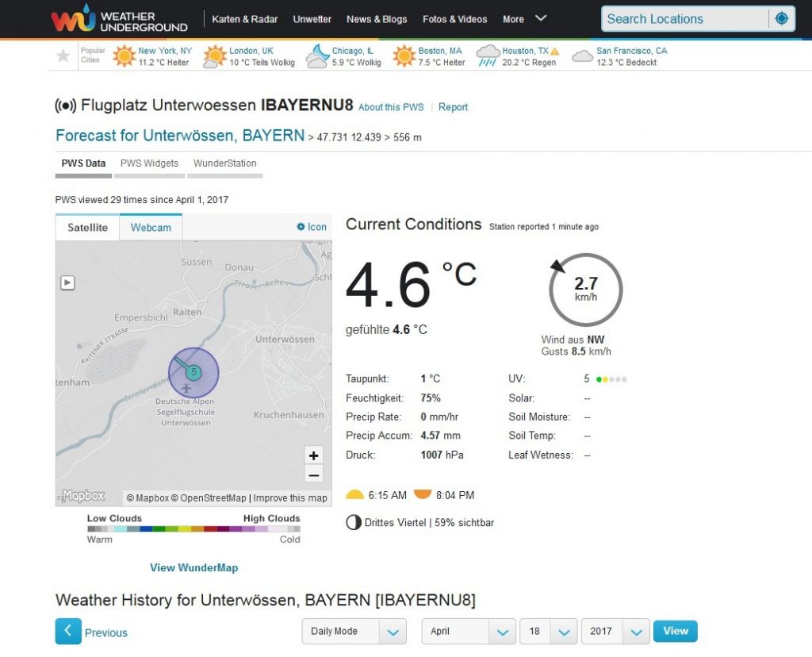Click the New York sunny weather icon

(124, 56)
